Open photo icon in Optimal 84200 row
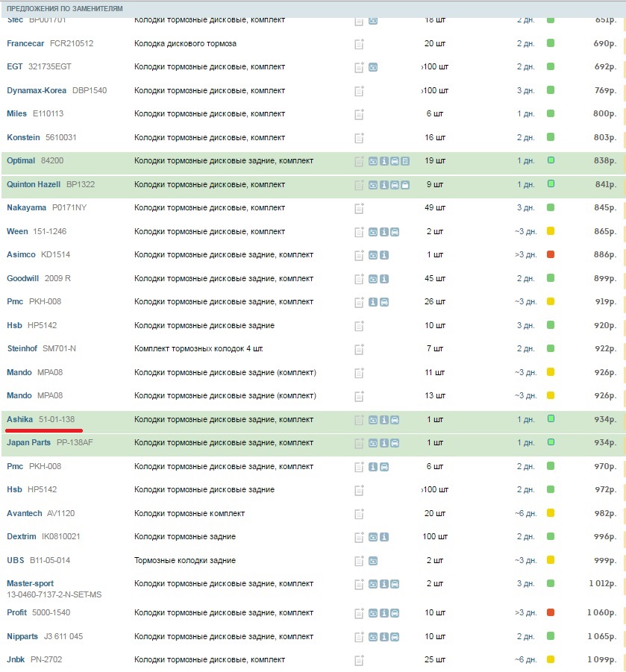 [373, 161]
